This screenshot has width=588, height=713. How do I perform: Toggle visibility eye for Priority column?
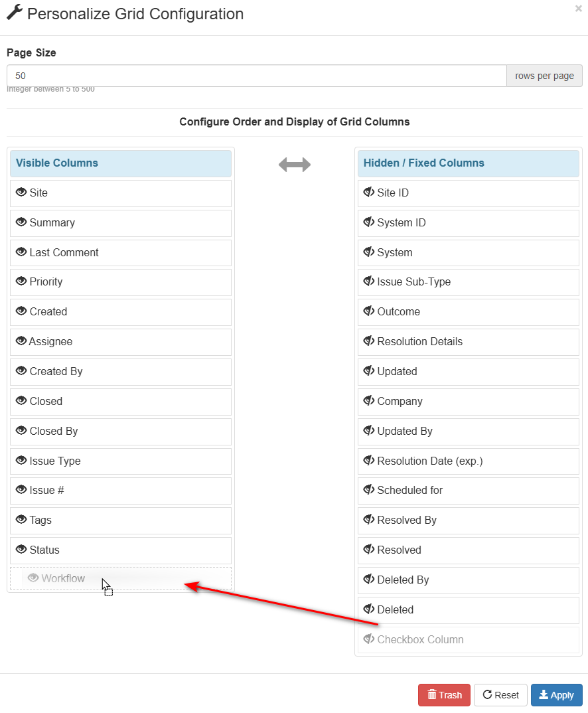coord(21,281)
